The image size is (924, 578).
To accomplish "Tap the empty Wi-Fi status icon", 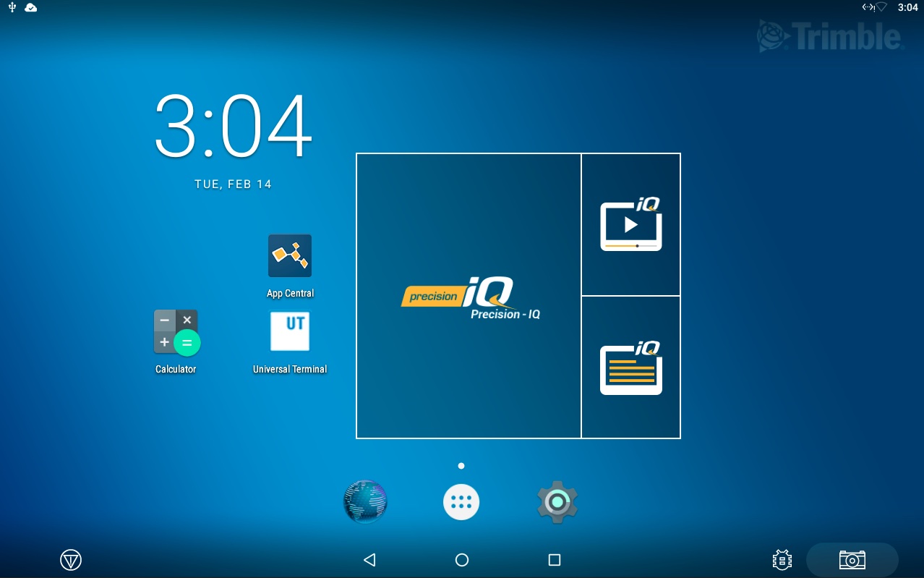I will pyautogui.click(x=881, y=7).
